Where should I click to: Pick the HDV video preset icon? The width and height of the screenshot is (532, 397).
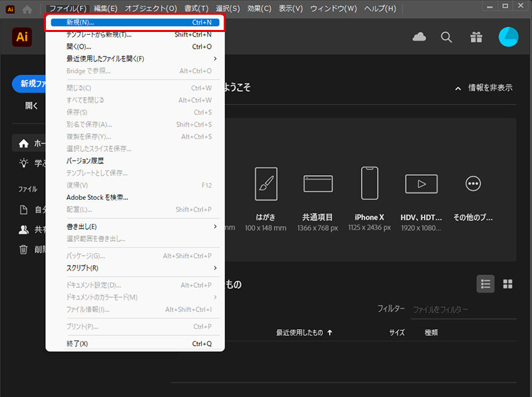pyautogui.click(x=421, y=184)
